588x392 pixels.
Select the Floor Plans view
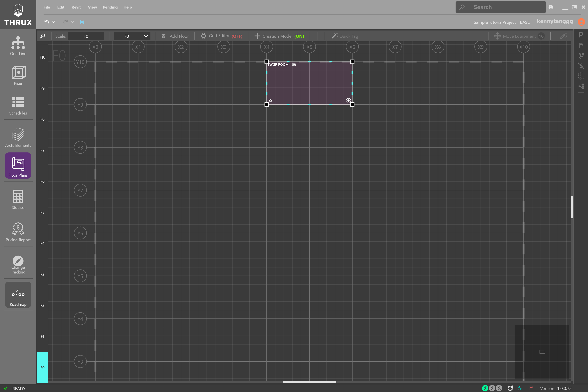18,166
